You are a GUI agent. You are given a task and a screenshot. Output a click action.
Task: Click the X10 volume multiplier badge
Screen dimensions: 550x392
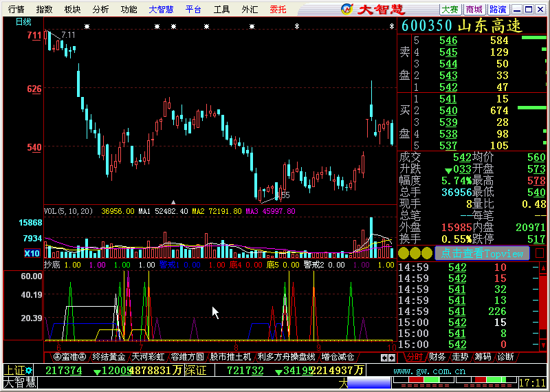coord(32,253)
